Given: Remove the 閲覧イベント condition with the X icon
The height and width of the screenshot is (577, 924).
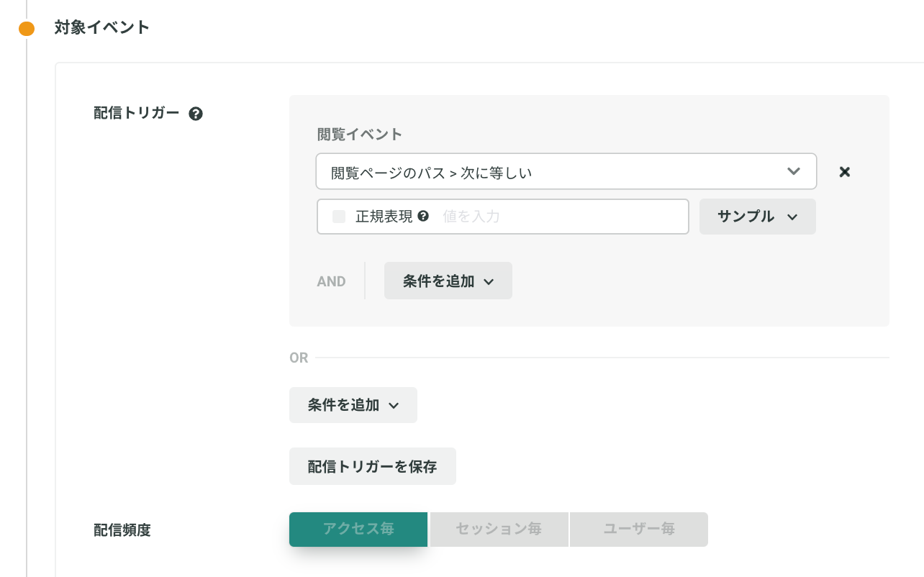Looking at the screenshot, I should click(845, 172).
